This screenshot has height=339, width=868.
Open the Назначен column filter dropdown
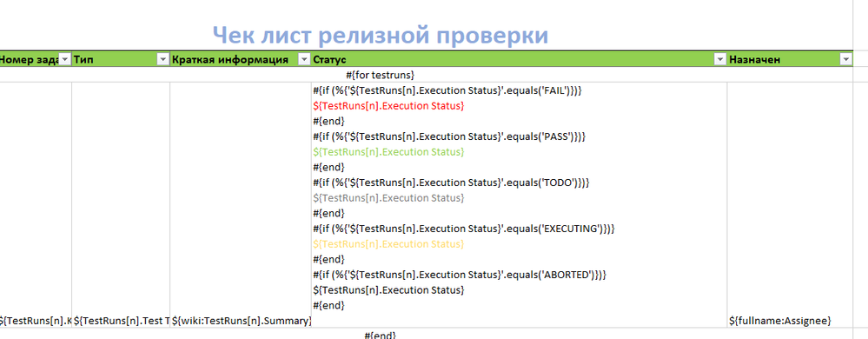click(846, 59)
